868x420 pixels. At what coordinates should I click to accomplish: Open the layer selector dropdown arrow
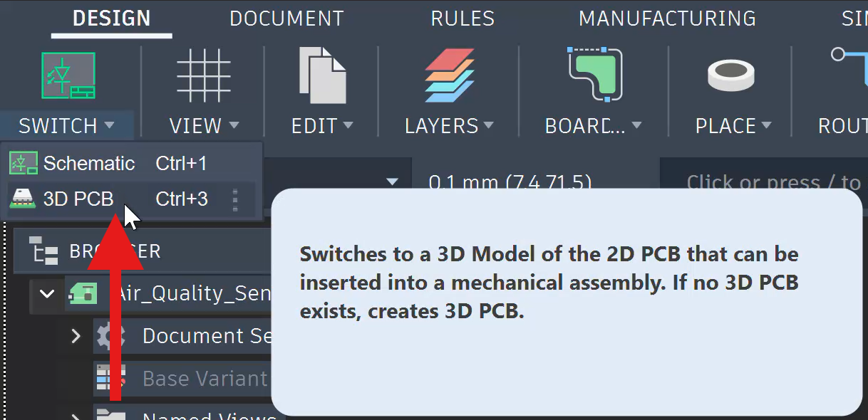point(392,182)
